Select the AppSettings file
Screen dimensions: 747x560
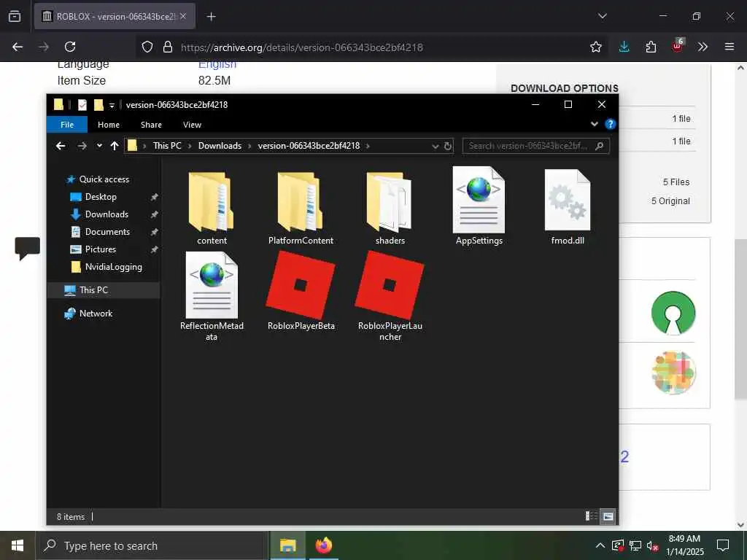tap(479, 206)
